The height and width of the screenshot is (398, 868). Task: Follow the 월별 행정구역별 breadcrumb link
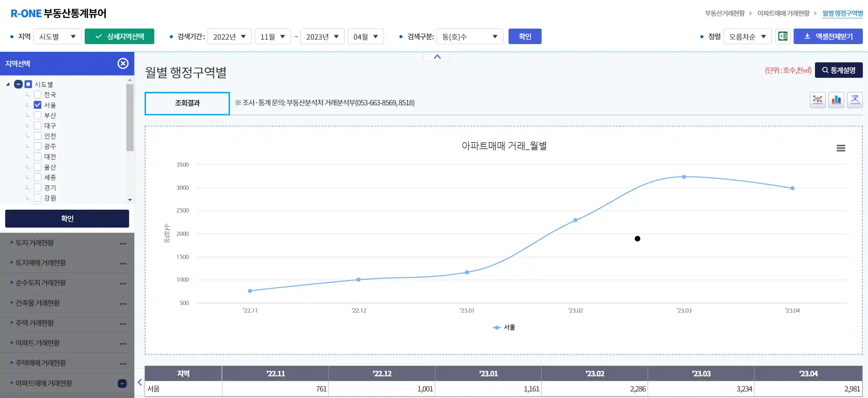pos(843,13)
